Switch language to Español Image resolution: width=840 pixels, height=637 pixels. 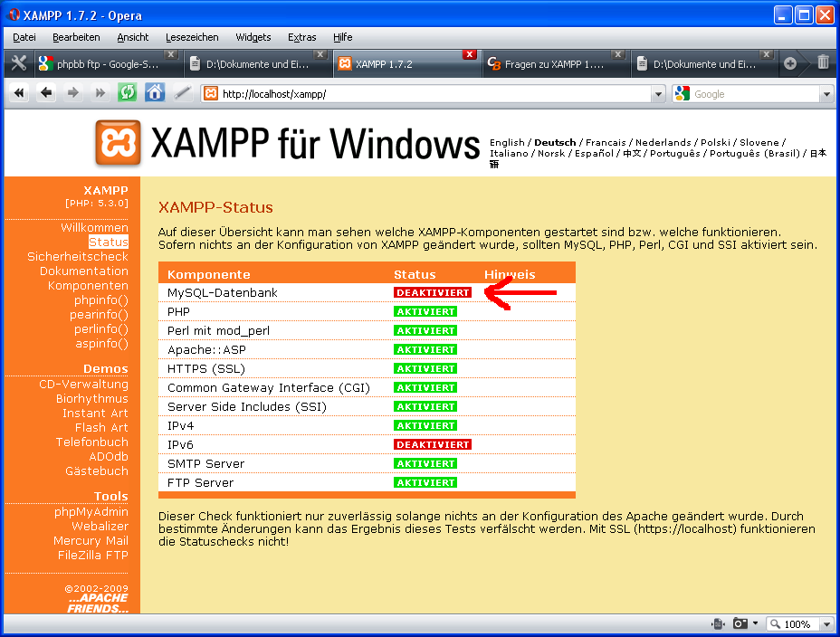coord(594,154)
